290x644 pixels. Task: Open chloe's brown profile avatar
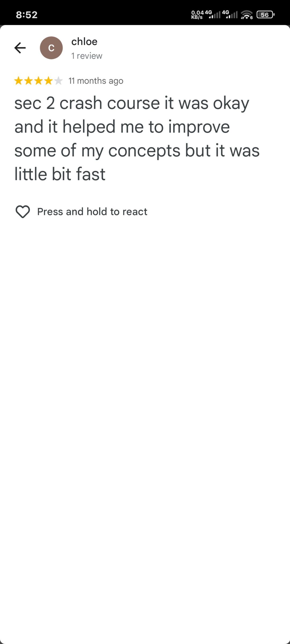click(x=51, y=48)
